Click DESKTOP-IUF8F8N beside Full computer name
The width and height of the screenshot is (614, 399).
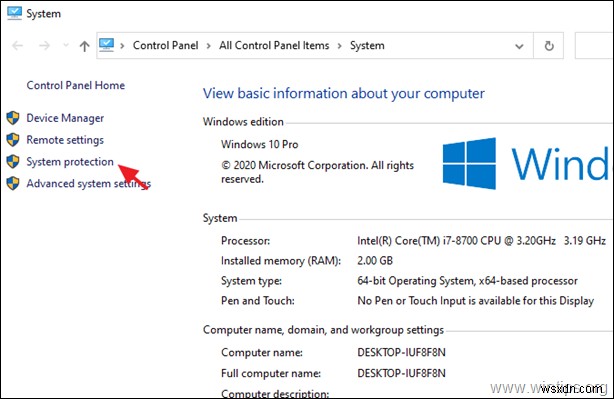click(401, 373)
